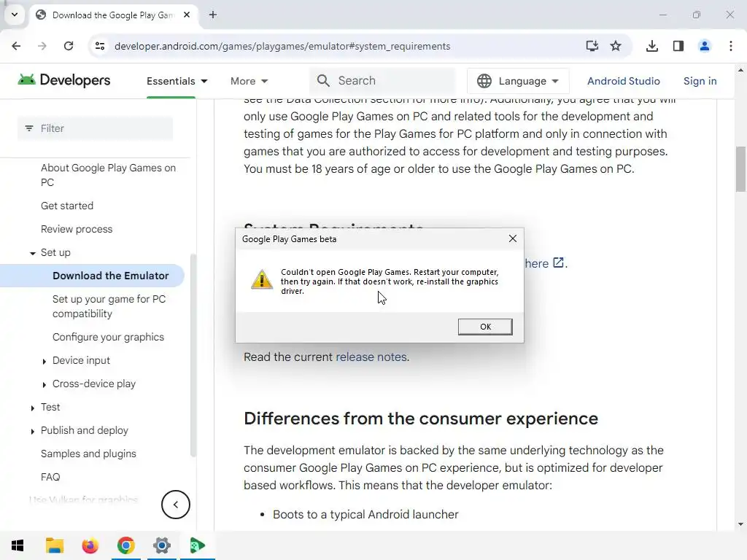The width and height of the screenshot is (747, 560).
Task: Open the tab search dropdown arrow
Action: (x=15, y=15)
